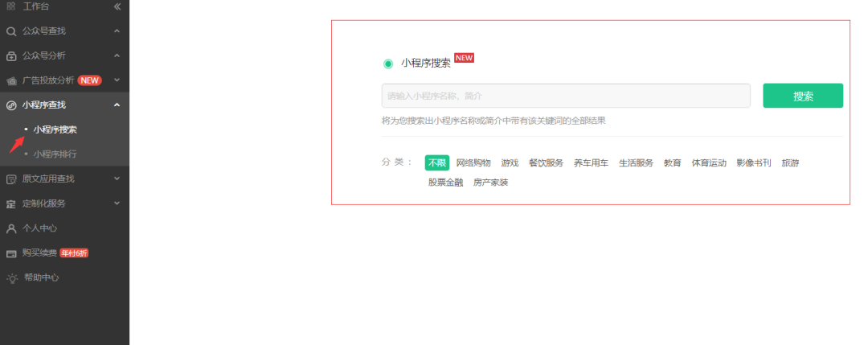Screen dimensions: 868x345
Task: Filter by 养车用车 category
Action: click(591, 162)
